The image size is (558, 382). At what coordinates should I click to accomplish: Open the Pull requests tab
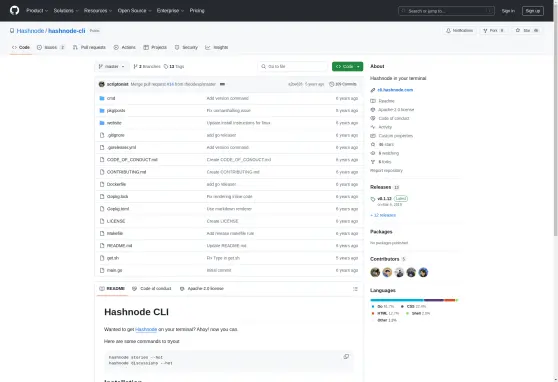(89, 47)
